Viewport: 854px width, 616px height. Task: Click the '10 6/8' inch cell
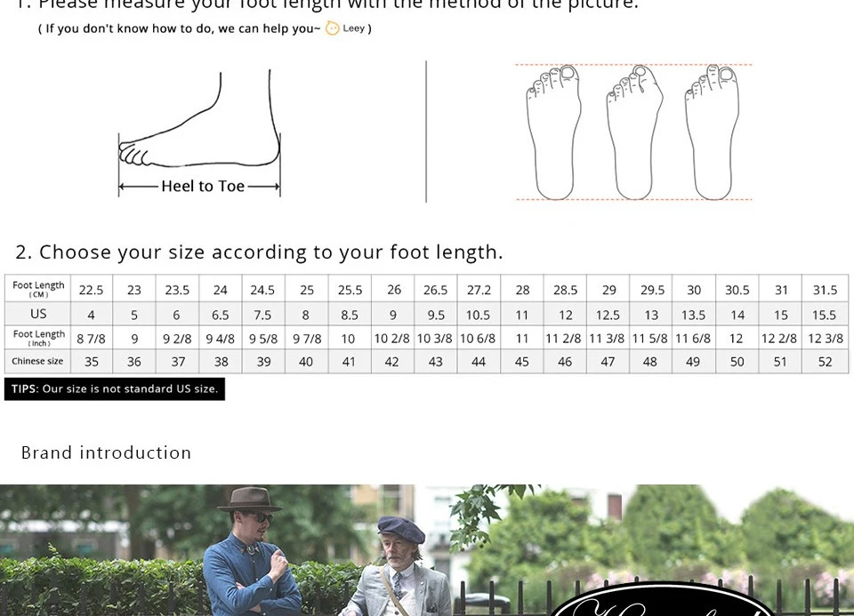(x=478, y=339)
